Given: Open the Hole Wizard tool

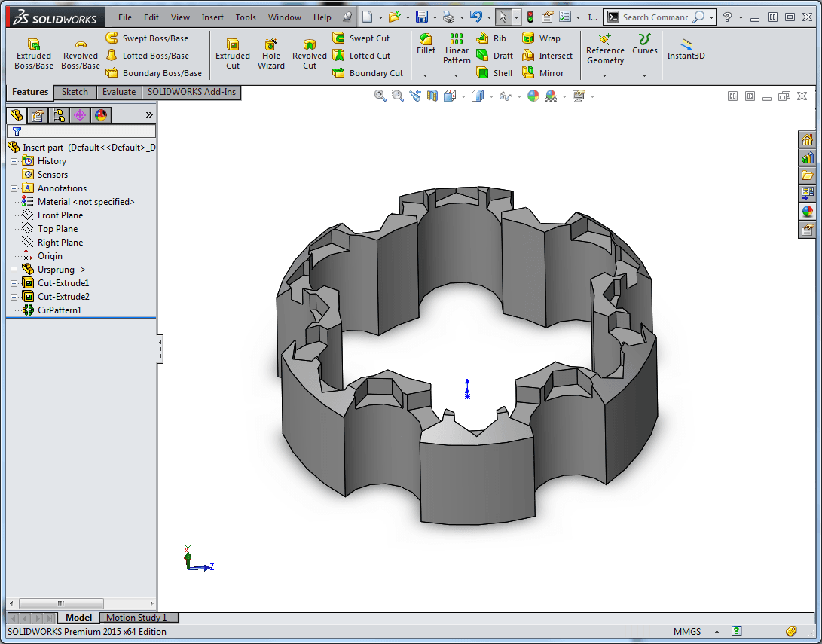Looking at the screenshot, I should tap(270, 54).
